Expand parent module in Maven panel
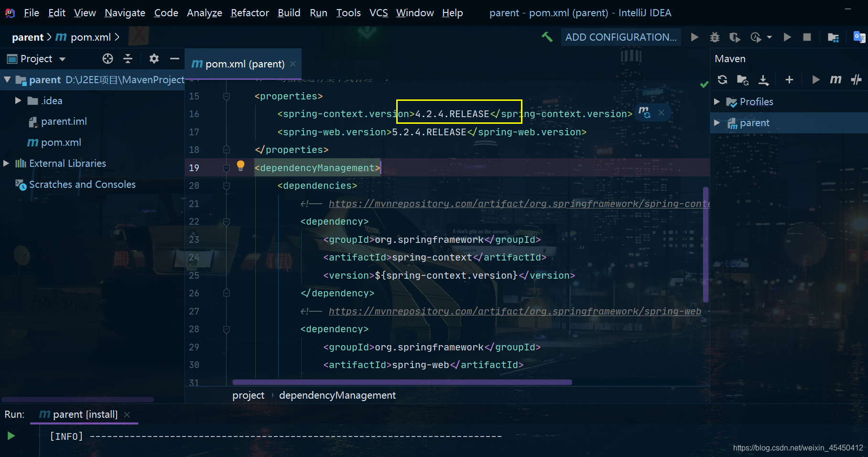This screenshot has width=868, height=457. click(717, 122)
